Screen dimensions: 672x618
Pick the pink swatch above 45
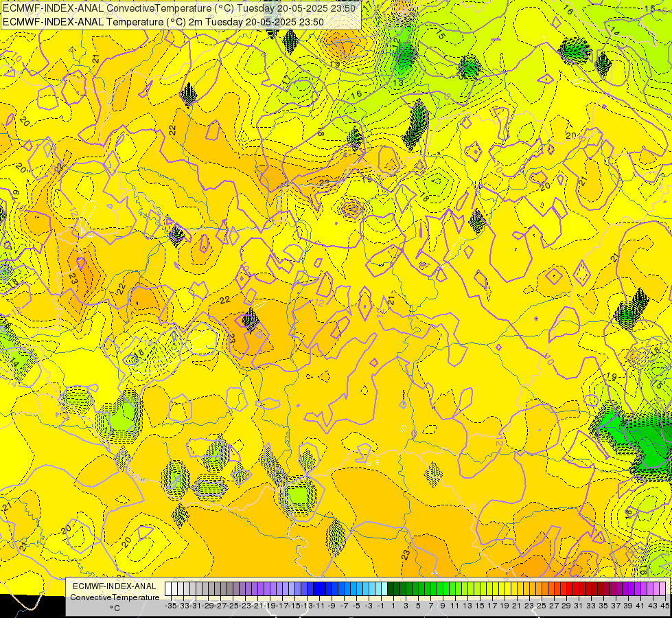(x=662, y=588)
